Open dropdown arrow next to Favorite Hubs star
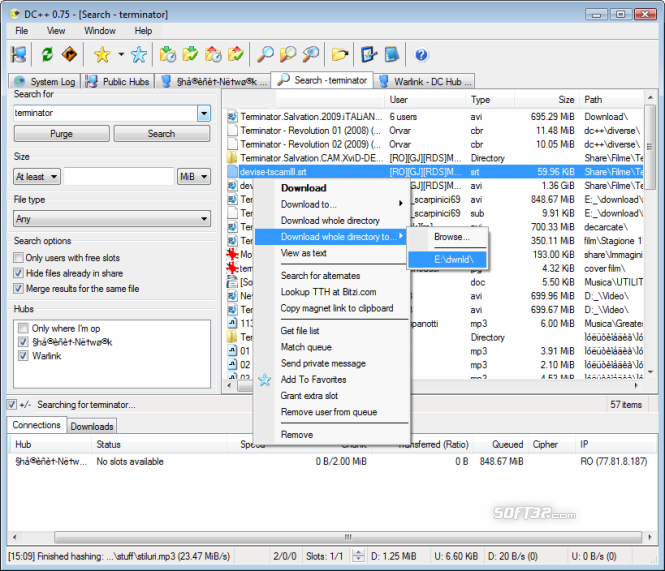The image size is (665, 571). coord(121,55)
